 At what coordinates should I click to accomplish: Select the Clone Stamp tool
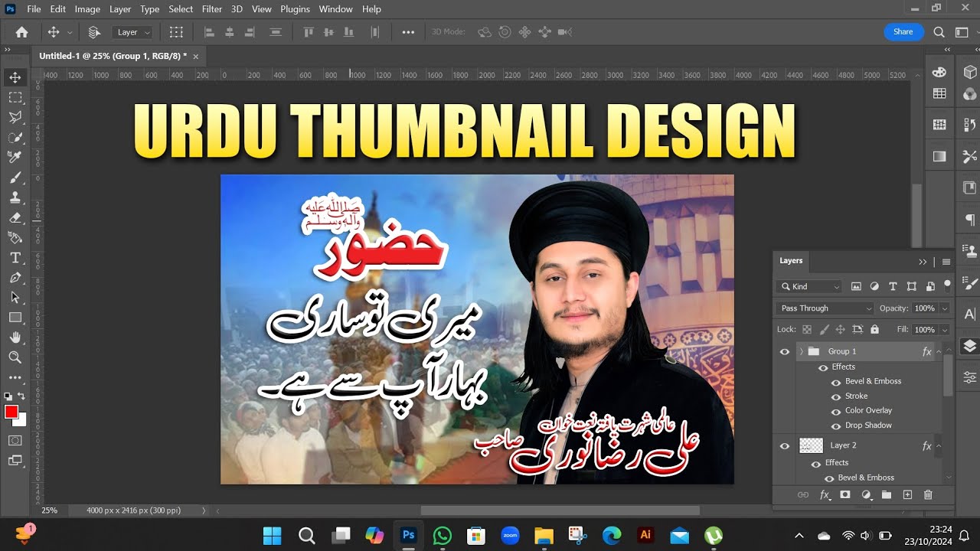tap(15, 197)
